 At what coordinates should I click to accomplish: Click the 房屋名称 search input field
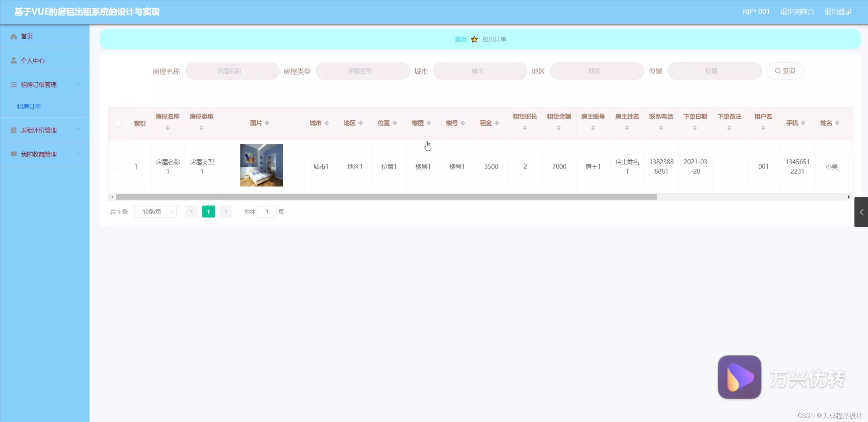232,71
